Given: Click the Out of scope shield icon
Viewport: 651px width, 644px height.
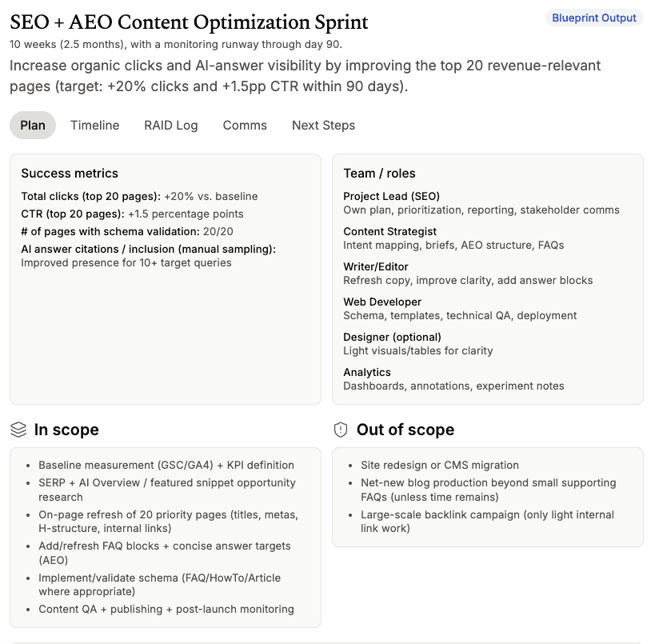Looking at the screenshot, I should coord(341,430).
